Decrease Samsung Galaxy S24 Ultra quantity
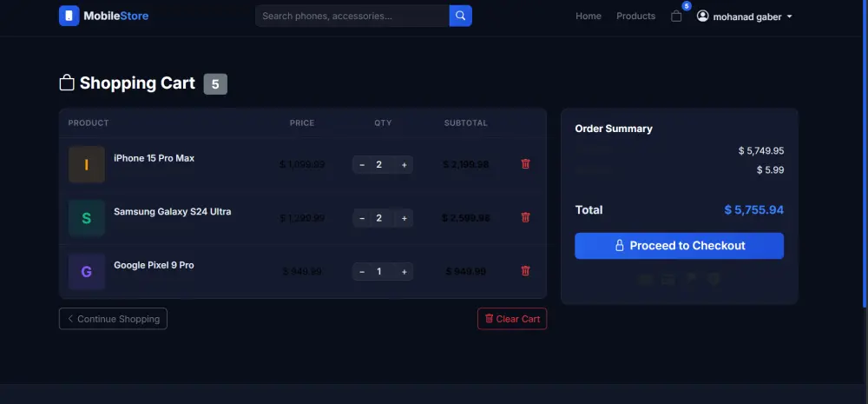This screenshot has width=868, height=404. point(362,218)
